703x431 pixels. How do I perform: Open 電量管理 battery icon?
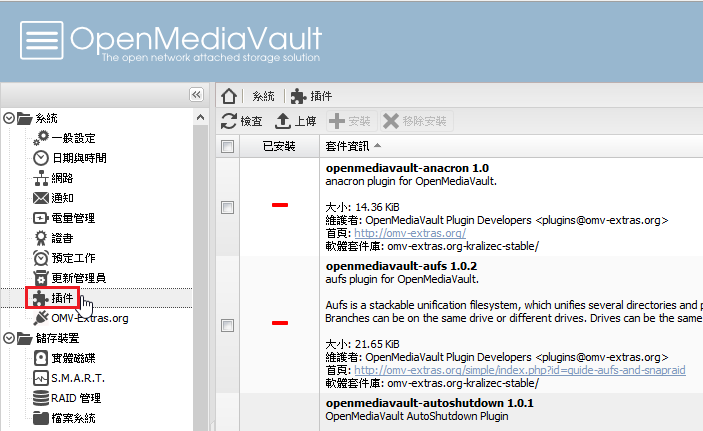[x=41, y=218]
